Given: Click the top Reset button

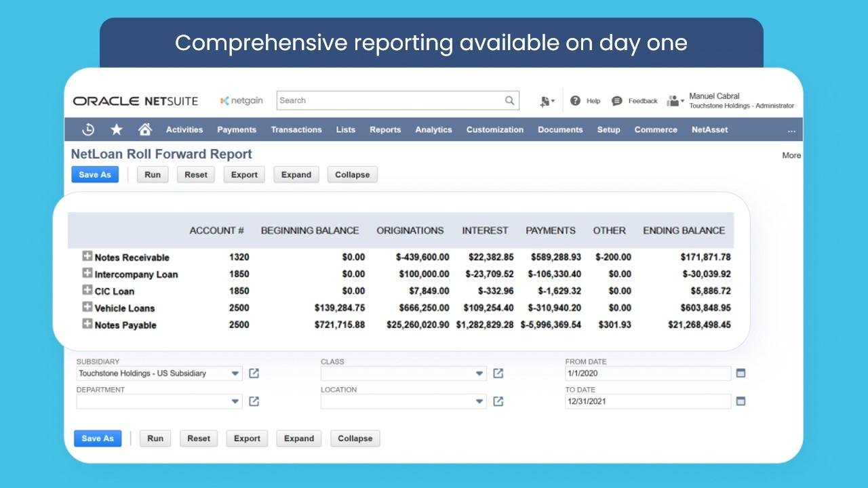Looking at the screenshot, I should coord(196,174).
